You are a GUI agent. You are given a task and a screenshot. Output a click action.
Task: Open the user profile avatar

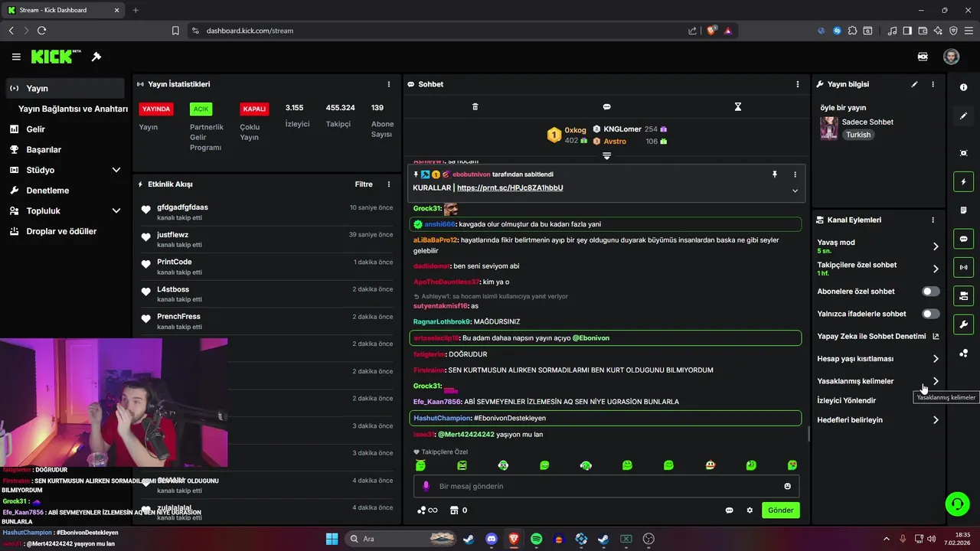[951, 57]
